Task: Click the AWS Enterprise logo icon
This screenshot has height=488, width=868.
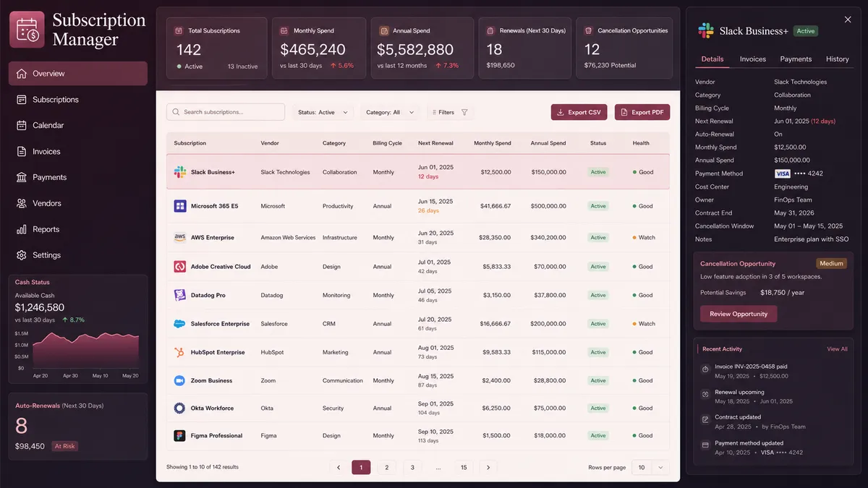Action: coord(180,237)
